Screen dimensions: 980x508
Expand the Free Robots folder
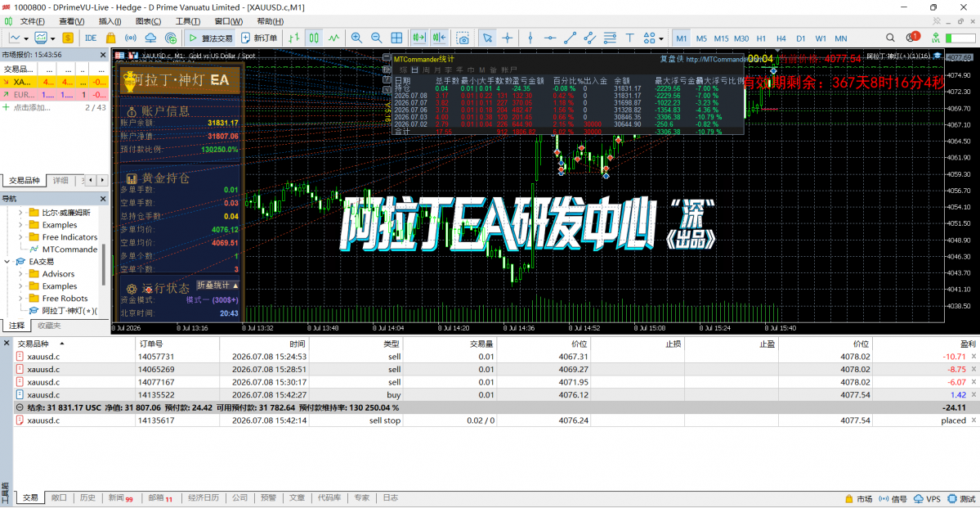20,299
